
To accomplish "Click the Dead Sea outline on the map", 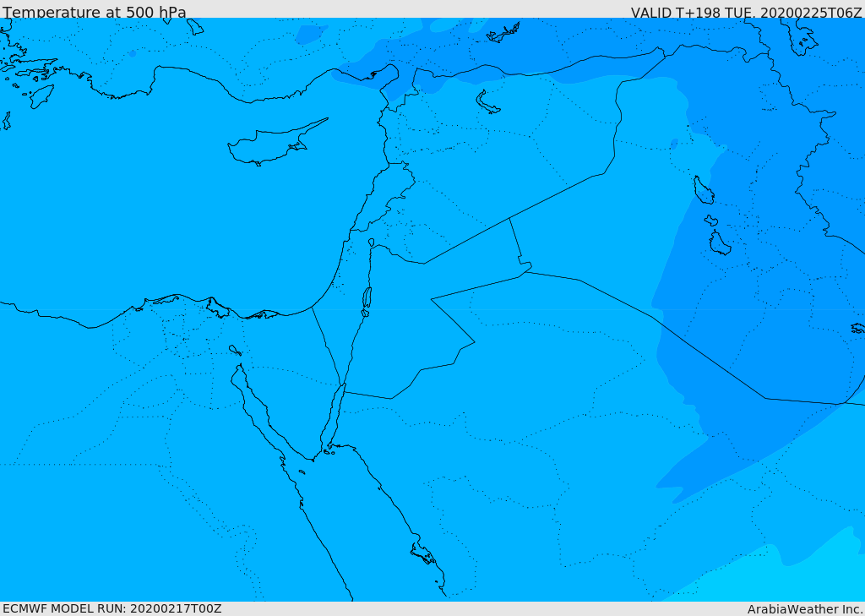I will pos(367,301).
